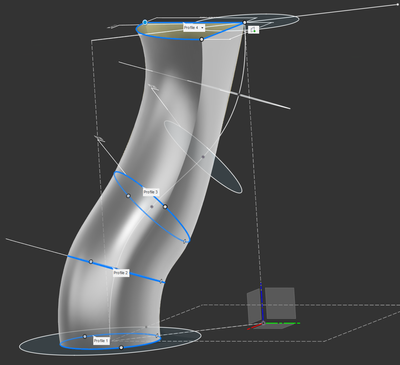The image size is (400, 365).
Task: Select the green Y axis line at origin
Action: click(x=282, y=323)
